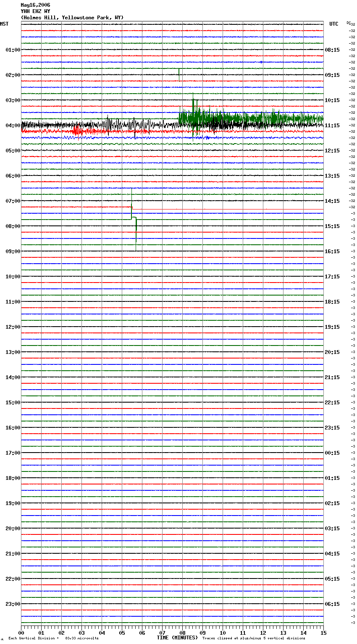Click the 13:15 UTC time label
The height and width of the screenshot is (644, 357).
click(x=332, y=176)
